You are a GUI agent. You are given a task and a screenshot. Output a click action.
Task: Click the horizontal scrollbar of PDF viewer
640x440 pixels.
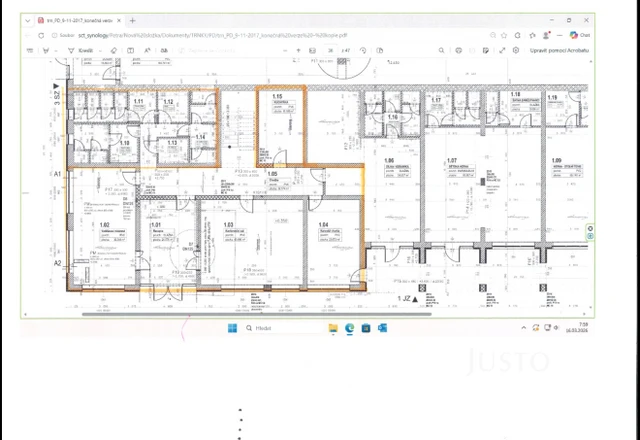[x=257, y=314]
